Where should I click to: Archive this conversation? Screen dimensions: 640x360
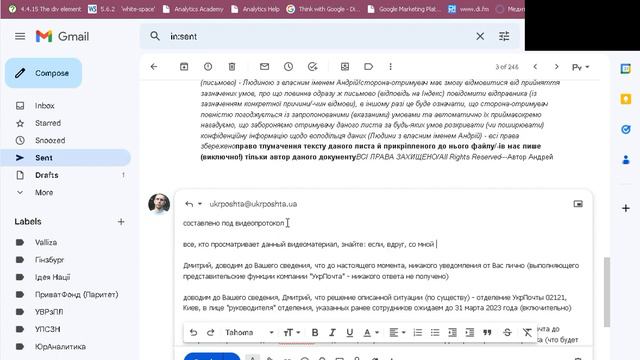click(x=184, y=67)
